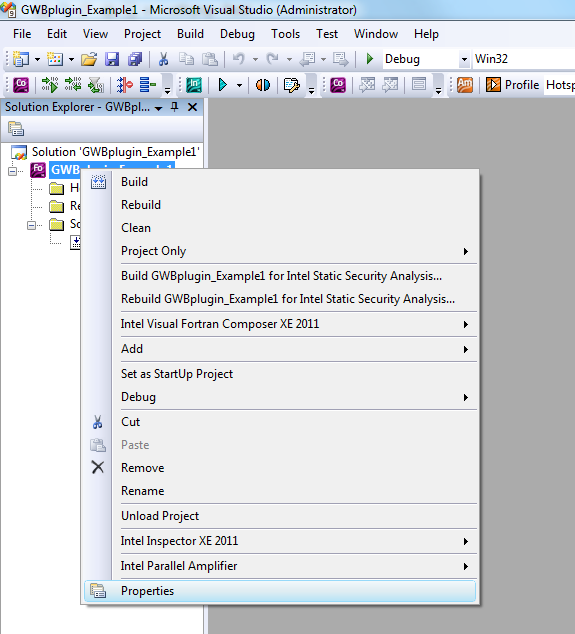The height and width of the screenshot is (634, 575).
Task: Choose Clean from the context menu
Action: [x=280, y=228]
